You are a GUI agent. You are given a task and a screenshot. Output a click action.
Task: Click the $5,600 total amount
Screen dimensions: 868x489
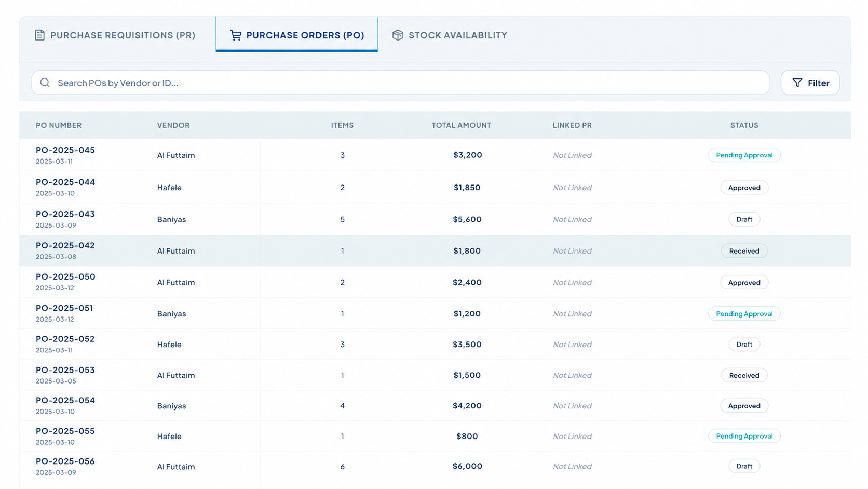point(467,219)
